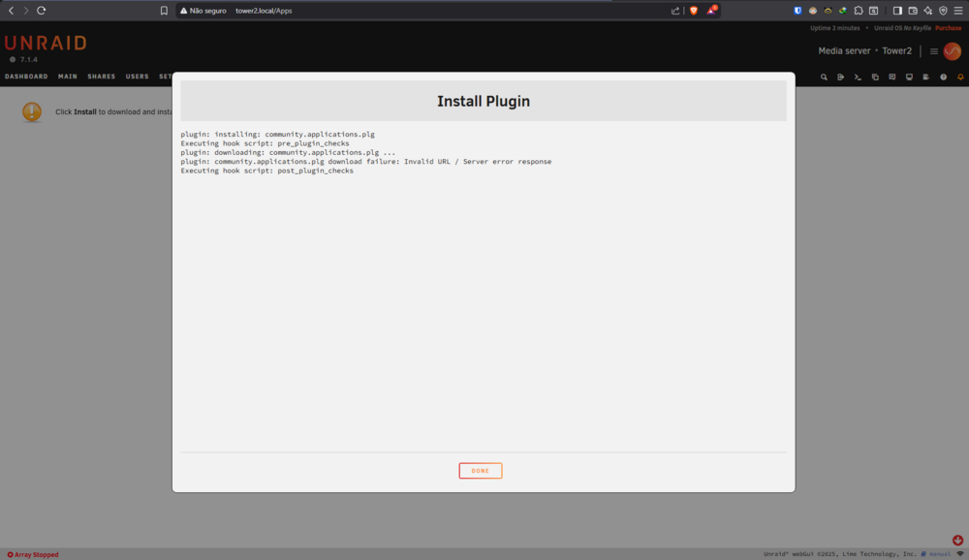Open Leo AI sparkle icon

click(x=927, y=11)
